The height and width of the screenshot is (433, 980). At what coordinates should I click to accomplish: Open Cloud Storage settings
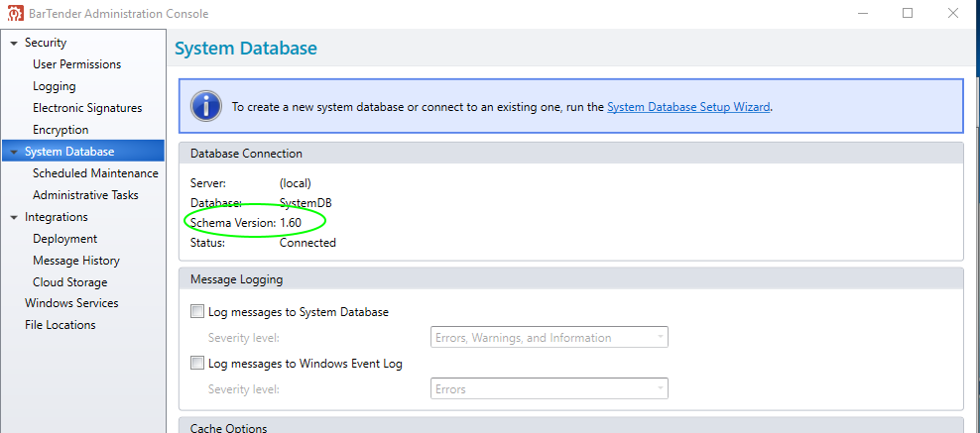(70, 282)
